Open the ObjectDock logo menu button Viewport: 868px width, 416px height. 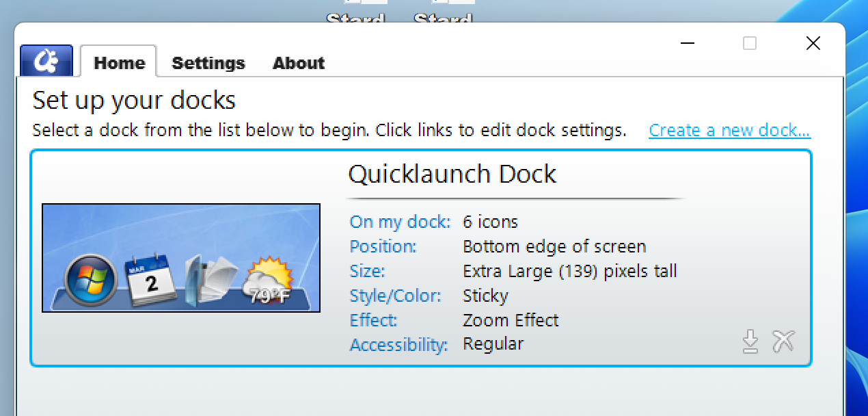click(x=46, y=61)
